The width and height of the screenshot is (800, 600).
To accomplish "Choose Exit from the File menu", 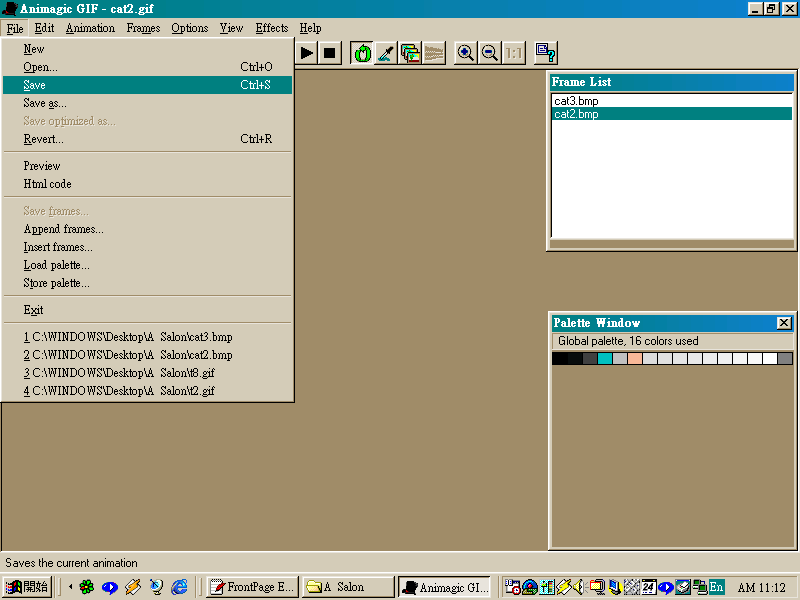I will click(x=147, y=310).
